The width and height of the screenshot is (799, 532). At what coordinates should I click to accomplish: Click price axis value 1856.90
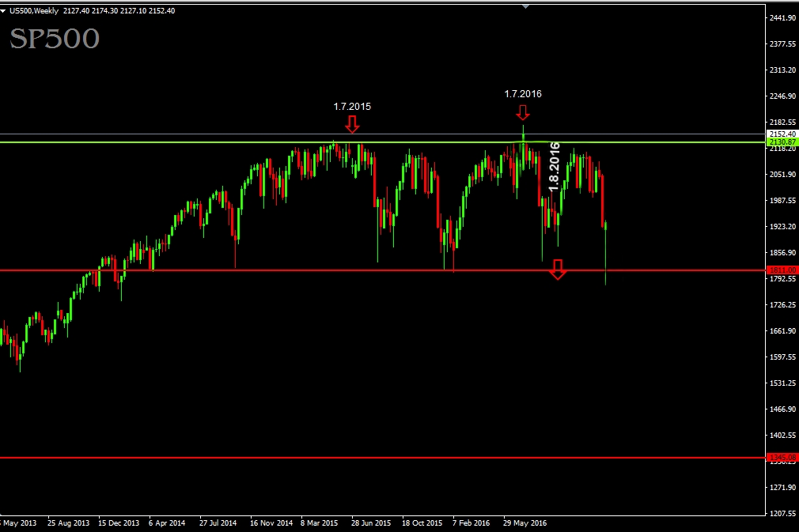[782, 252]
